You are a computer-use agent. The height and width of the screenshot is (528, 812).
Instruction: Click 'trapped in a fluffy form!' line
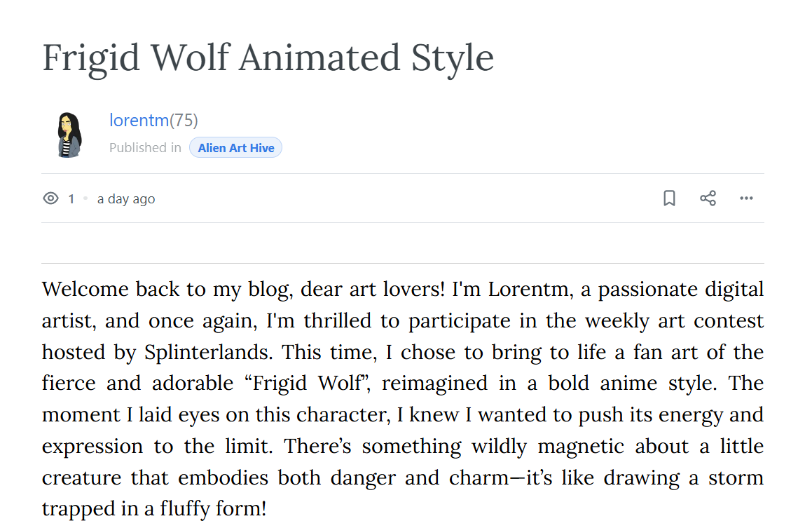coord(154,509)
